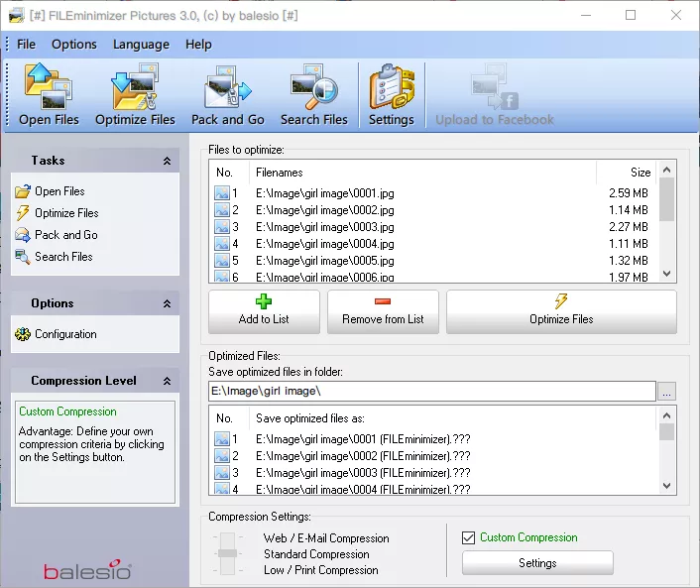Click the browse folder ellipsis button
700x588 pixels.
point(666,392)
